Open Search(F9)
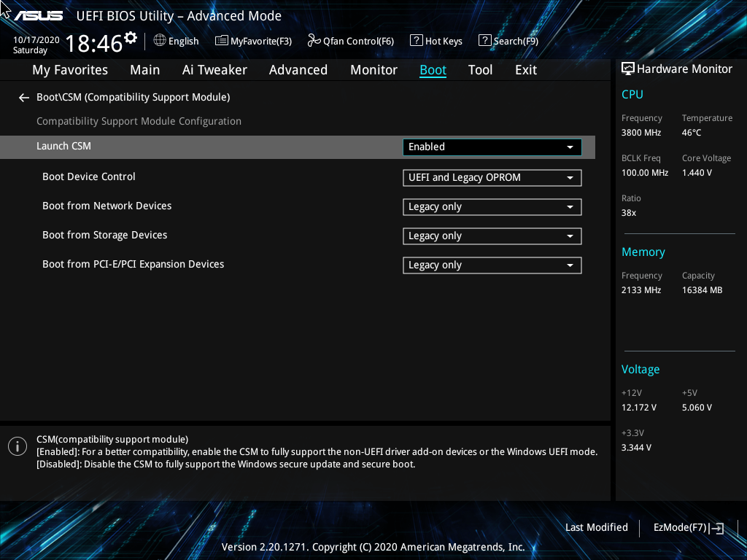747x560 pixels. pyautogui.click(x=508, y=41)
